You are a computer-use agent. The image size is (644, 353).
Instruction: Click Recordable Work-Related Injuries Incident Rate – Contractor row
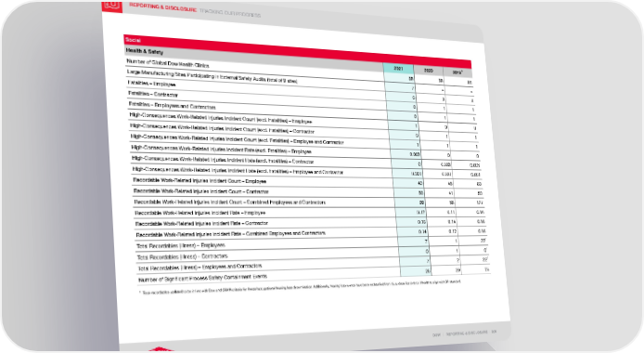point(201,224)
